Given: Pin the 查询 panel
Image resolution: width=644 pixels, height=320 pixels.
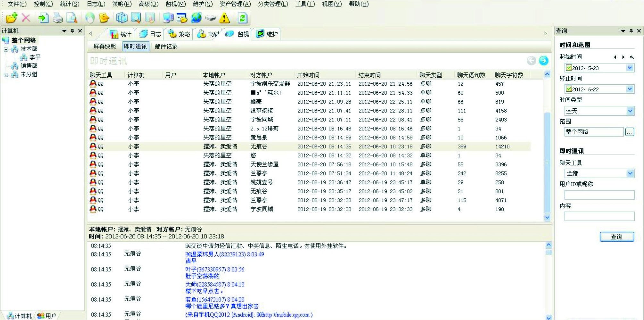Looking at the screenshot, I should (x=631, y=31).
